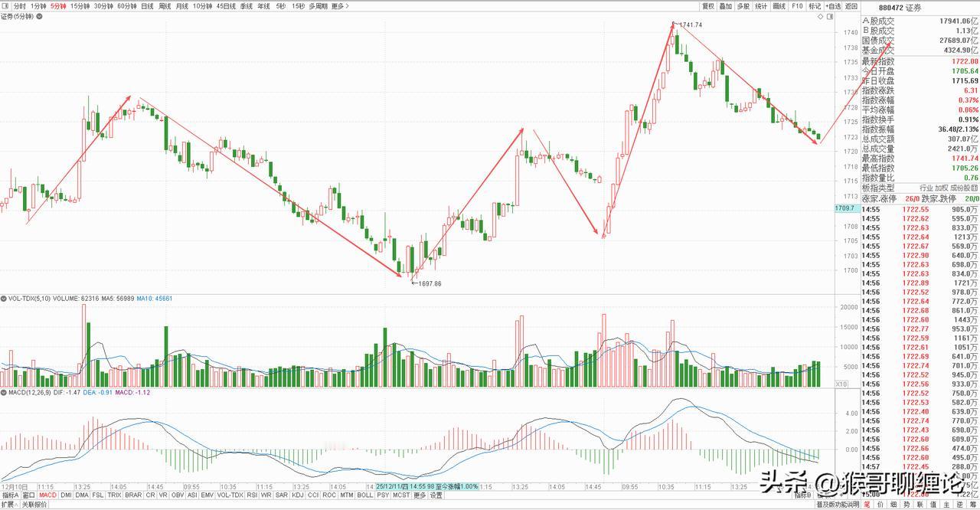Image resolution: width=980 pixels, height=510 pixels.
Task: Open indicator 设置 settings
Action: click(436, 495)
